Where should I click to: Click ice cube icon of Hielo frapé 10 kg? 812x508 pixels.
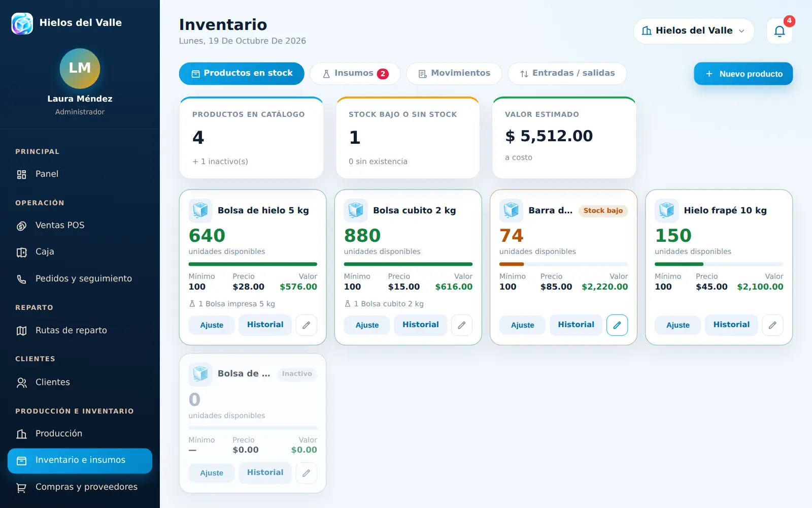[x=666, y=210]
